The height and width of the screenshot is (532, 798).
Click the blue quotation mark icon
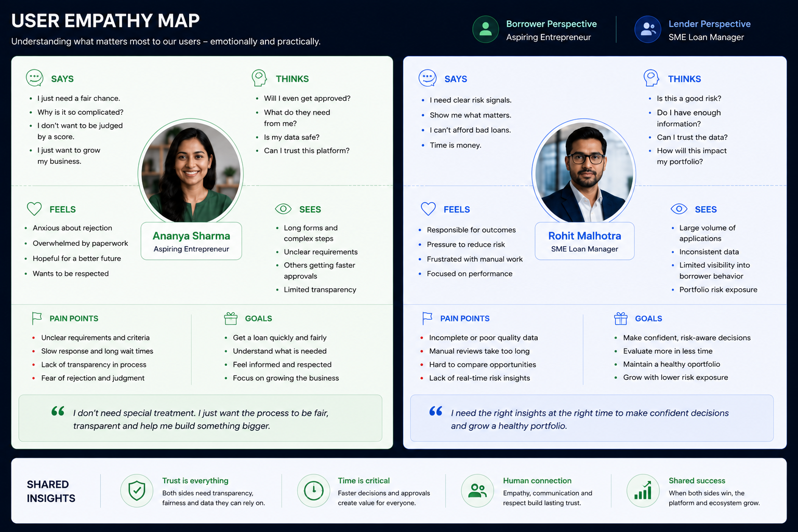coord(436,411)
